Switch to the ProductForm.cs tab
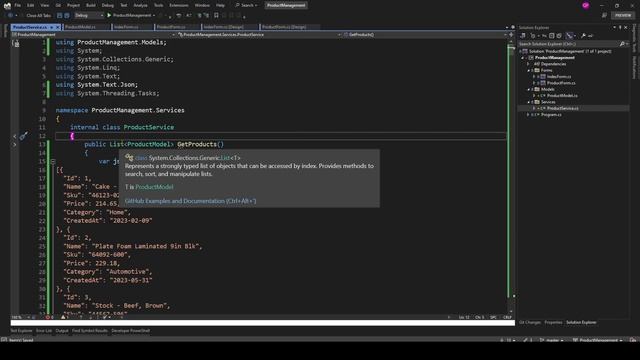Image resolution: width=640 pixels, height=360 pixels. (x=171, y=27)
